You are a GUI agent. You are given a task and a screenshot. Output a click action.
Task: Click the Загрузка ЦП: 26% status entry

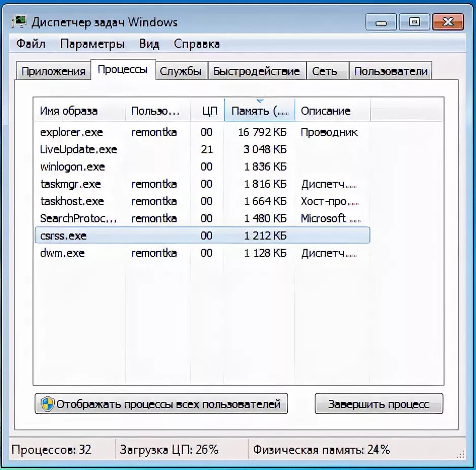(x=169, y=449)
